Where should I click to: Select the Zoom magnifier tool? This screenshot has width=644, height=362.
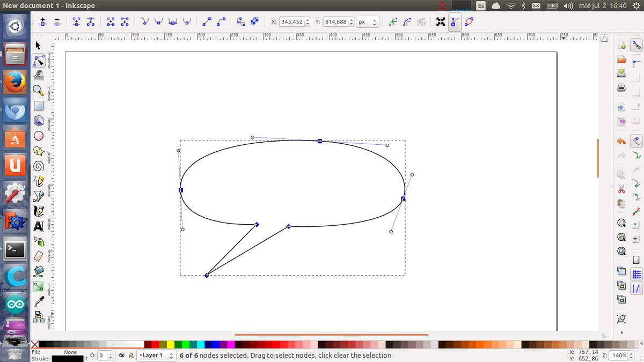(x=38, y=90)
